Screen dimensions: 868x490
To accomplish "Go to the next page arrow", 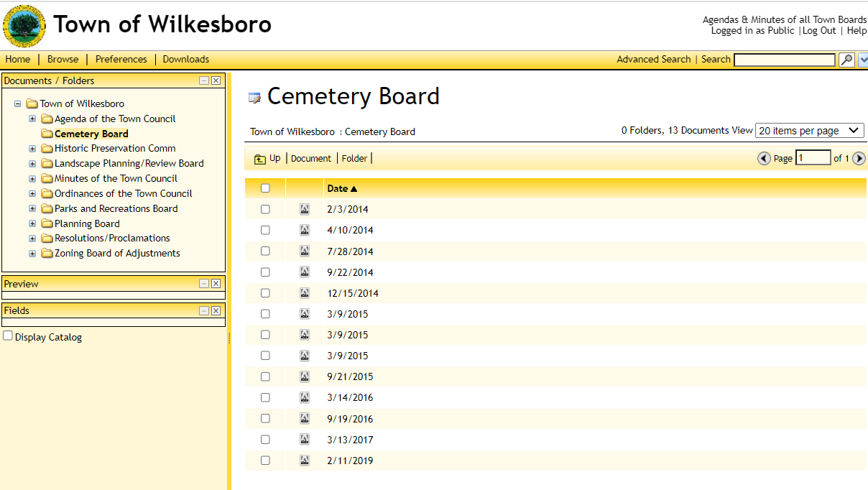I will (x=859, y=159).
